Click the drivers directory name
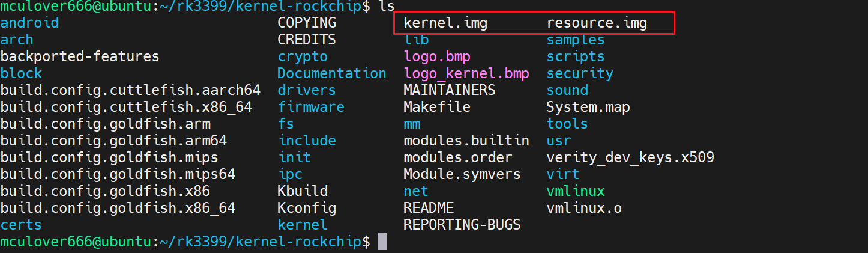The height and width of the screenshot is (253, 868). point(307,91)
